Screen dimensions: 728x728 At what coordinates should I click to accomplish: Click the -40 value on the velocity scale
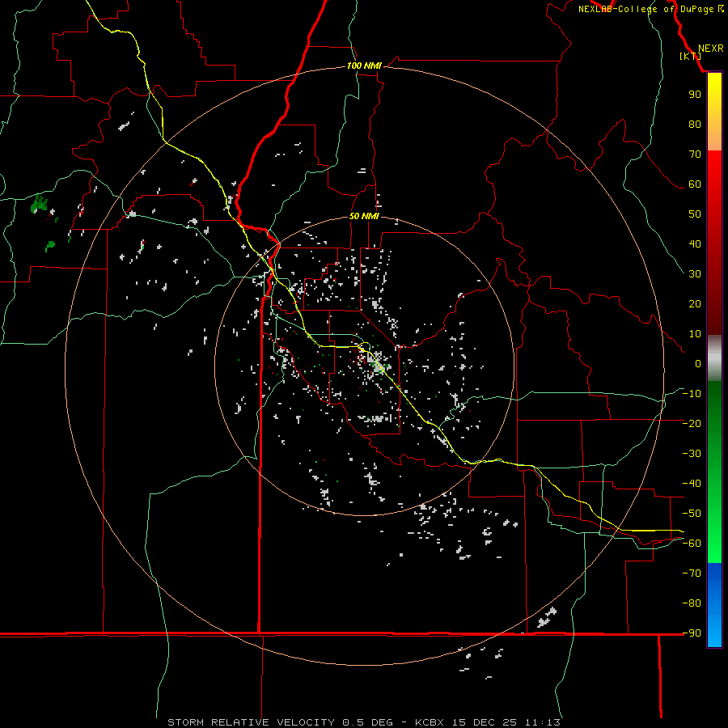pos(692,484)
